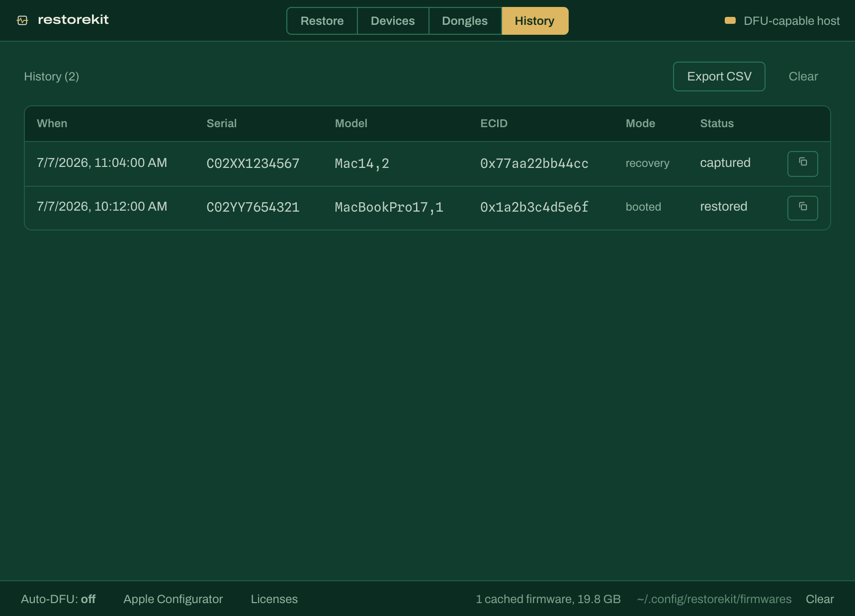Select the 7/7/2026, 10:12:00 AM timestamp
This screenshot has height=616, width=855.
click(102, 207)
